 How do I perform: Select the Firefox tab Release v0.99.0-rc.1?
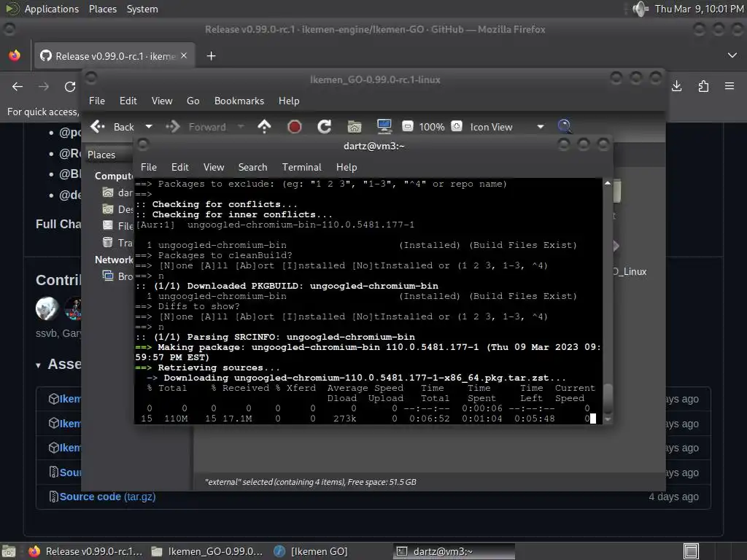tap(115, 56)
